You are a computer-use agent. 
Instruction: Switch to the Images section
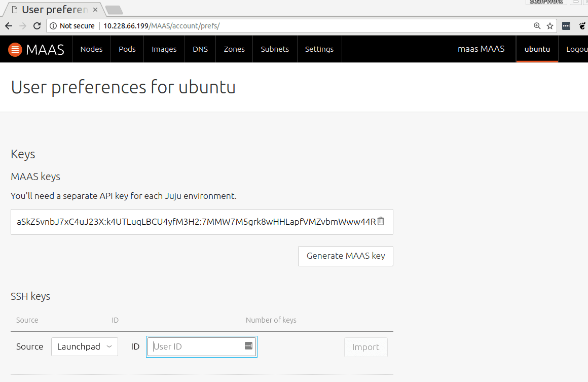coord(164,49)
